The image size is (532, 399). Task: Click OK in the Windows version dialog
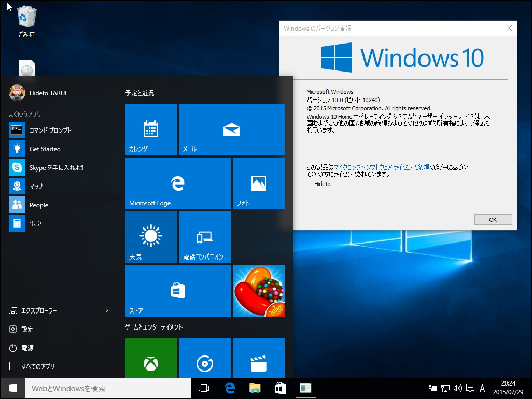click(x=493, y=219)
